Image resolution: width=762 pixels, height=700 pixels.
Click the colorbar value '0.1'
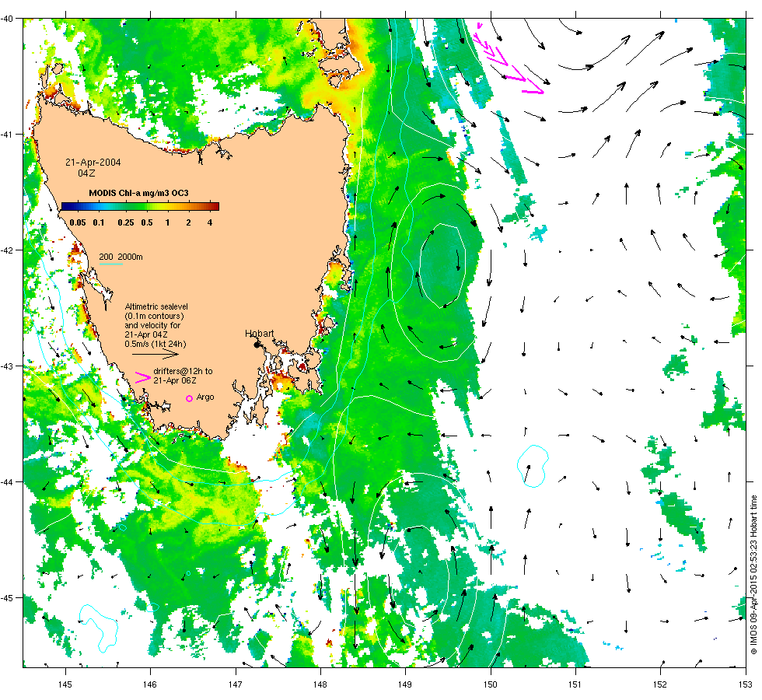coord(99,222)
